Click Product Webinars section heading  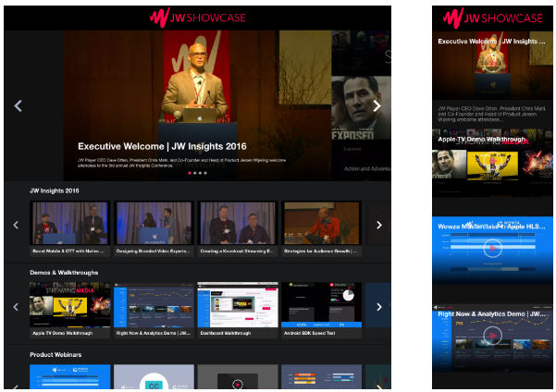(56, 355)
